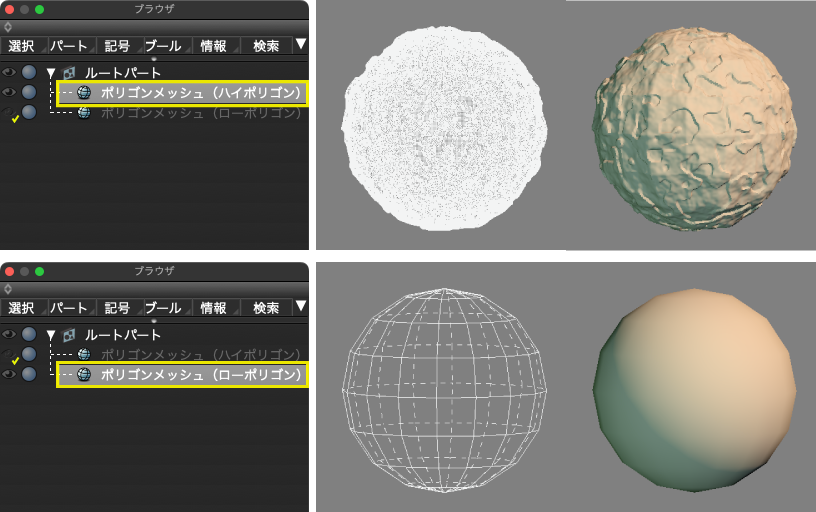
Task: Open the 検索 menu in the upper browser
Action: pos(266,46)
